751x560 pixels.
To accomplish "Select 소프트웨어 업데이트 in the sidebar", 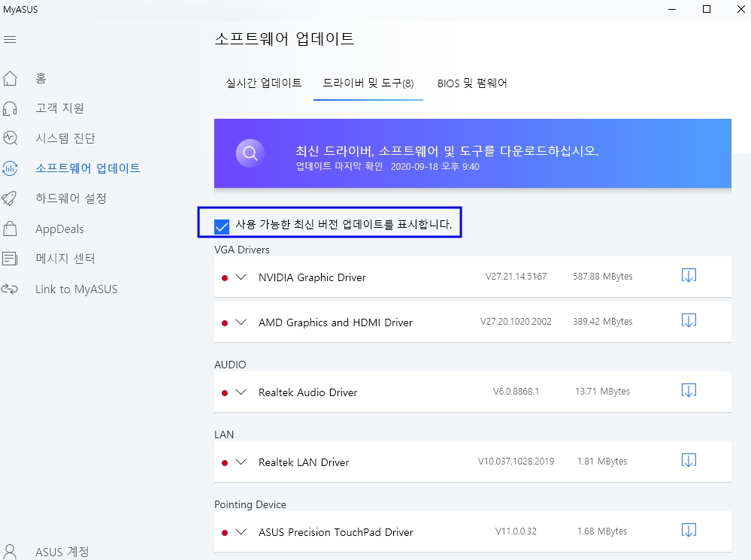I will coord(88,168).
